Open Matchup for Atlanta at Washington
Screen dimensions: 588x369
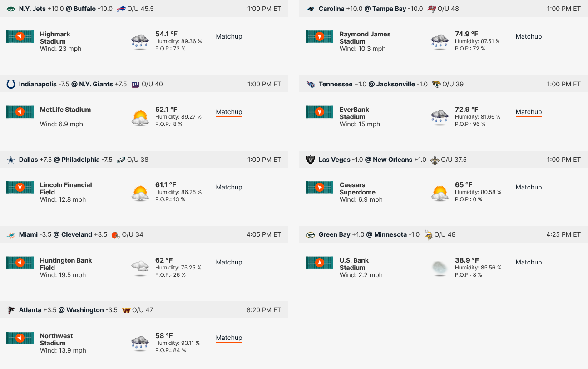pyautogui.click(x=229, y=338)
